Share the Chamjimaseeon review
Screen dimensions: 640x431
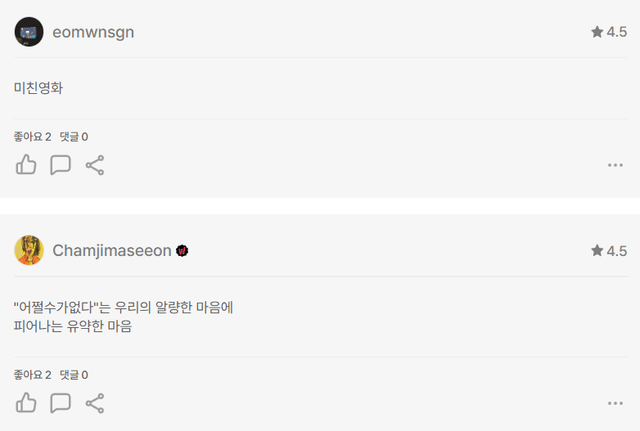pos(95,403)
